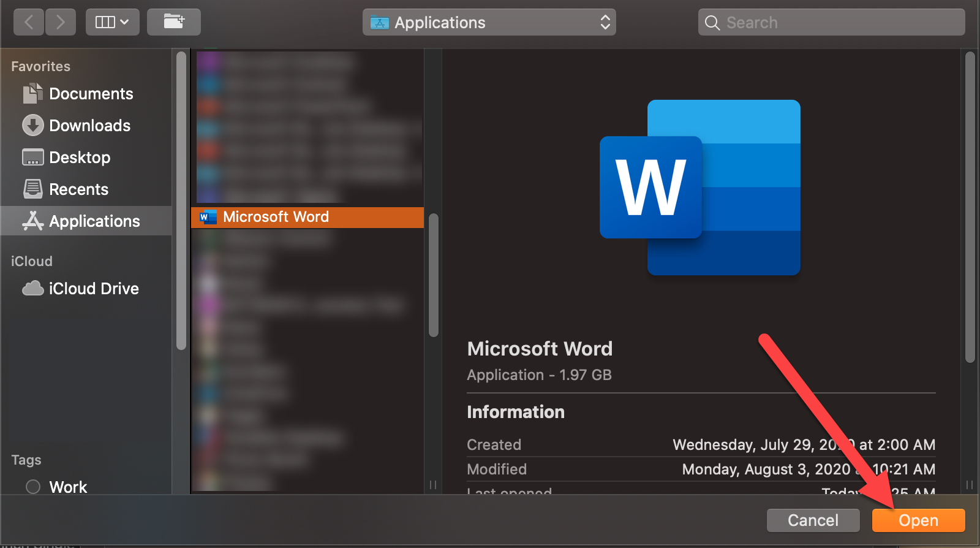Open Documents in the sidebar
Screen dimensions: 980x548
(86, 94)
